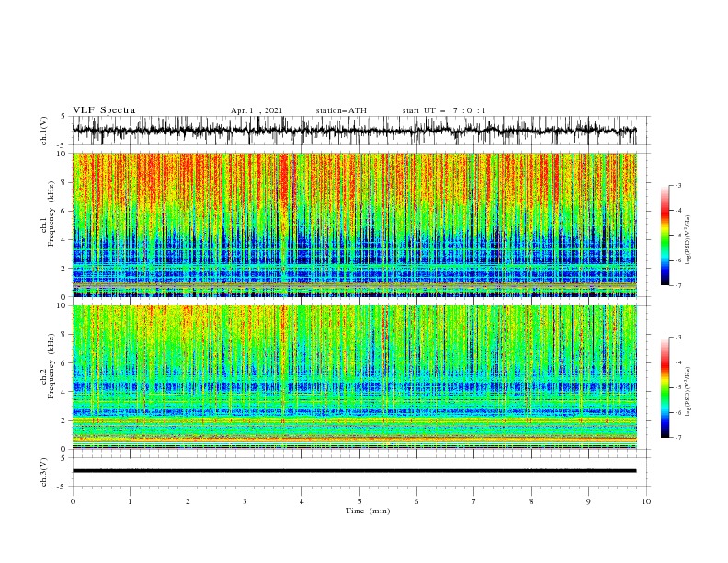Click the "log(PSD)(V²/Hz)" label next to ch.1 colorbar

[x=688, y=240]
